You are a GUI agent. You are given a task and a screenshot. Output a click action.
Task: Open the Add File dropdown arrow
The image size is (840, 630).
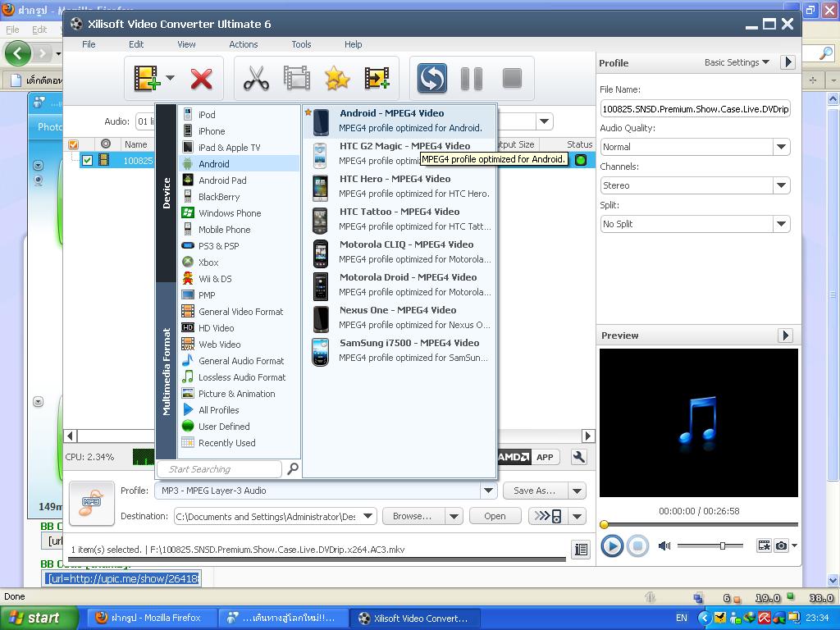171,78
